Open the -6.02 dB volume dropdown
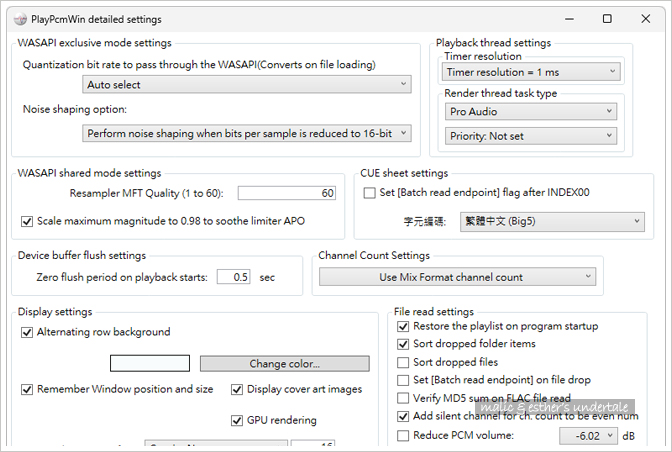The image size is (672, 452). tap(588, 436)
